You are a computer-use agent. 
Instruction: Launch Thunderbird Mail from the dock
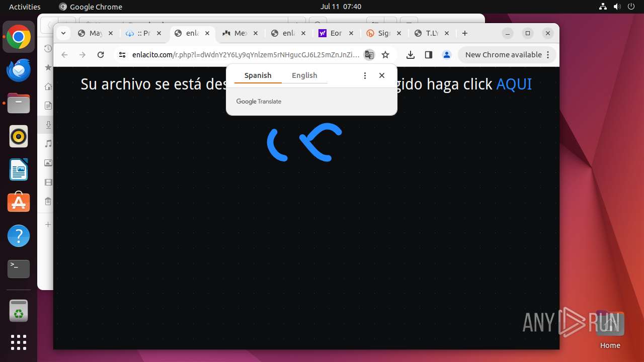pos(19,70)
